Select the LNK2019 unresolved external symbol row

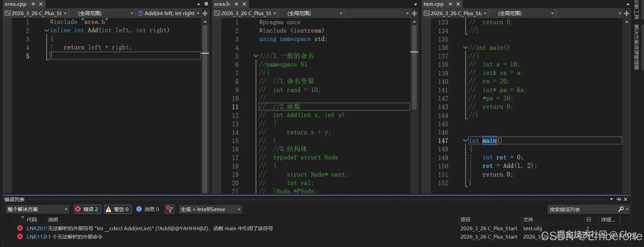pos(316,228)
